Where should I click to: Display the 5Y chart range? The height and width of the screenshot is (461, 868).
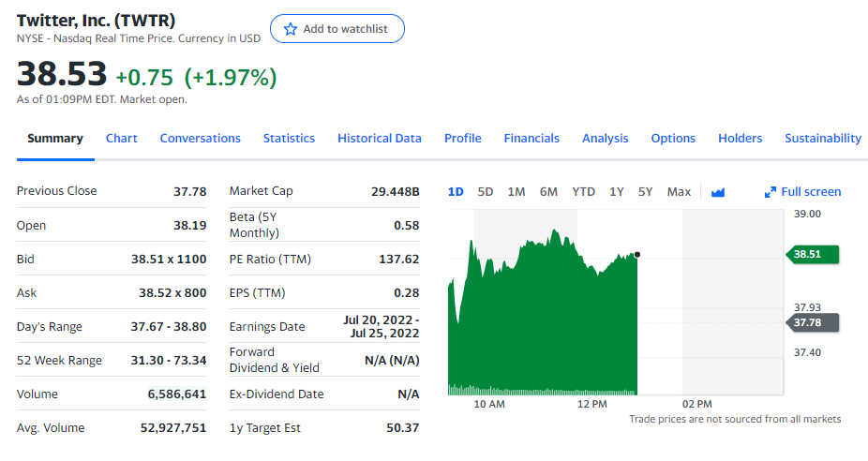[x=645, y=192]
